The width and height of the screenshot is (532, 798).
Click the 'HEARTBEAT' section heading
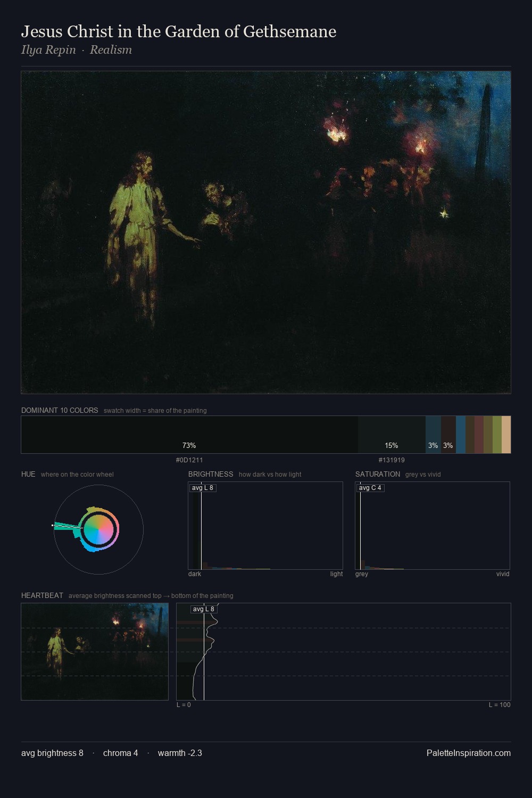click(42, 595)
